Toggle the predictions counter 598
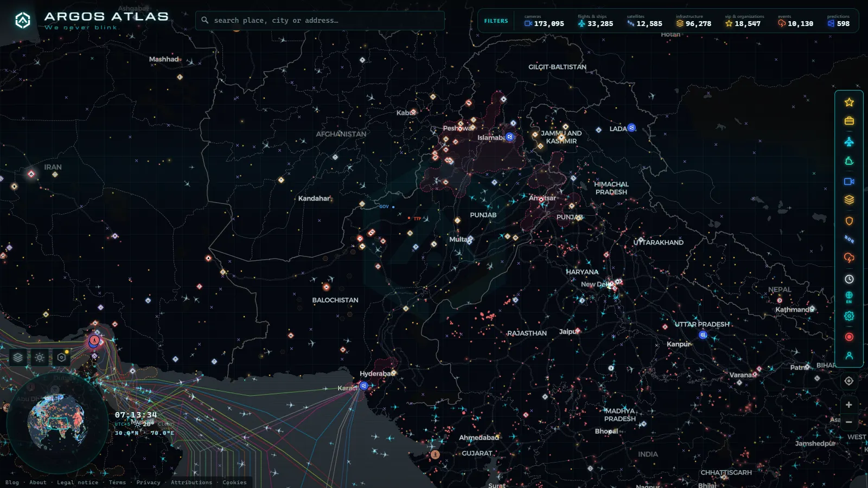This screenshot has width=868, height=488. (839, 21)
